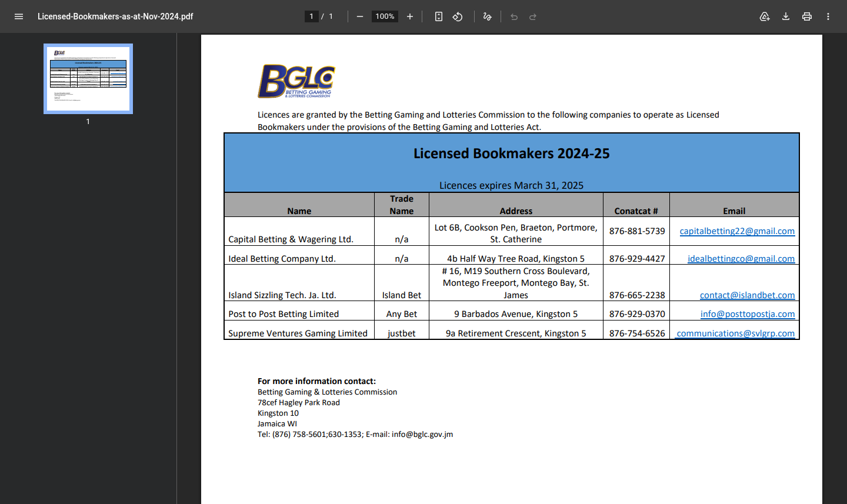Click phone number 876-929-0370
Screen dimensions: 847x504
coord(637,314)
